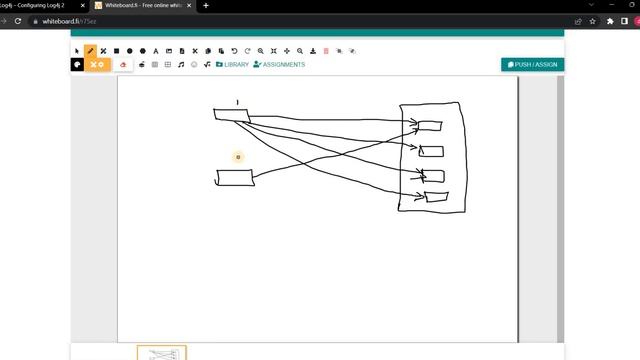
Task: Redo the last undone action
Action: click(247, 51)
